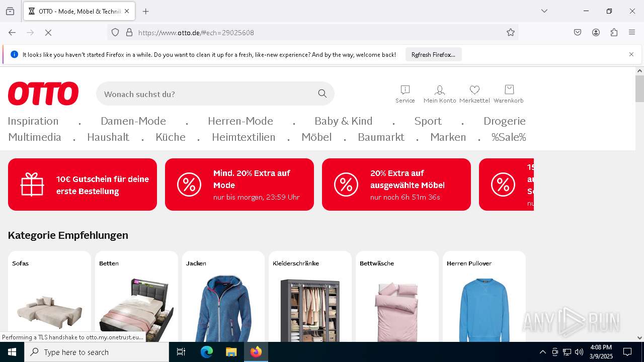This screenshot has width=644, height=362.
Task: Close the OTTO tab
Action: (x=127, y=11)
